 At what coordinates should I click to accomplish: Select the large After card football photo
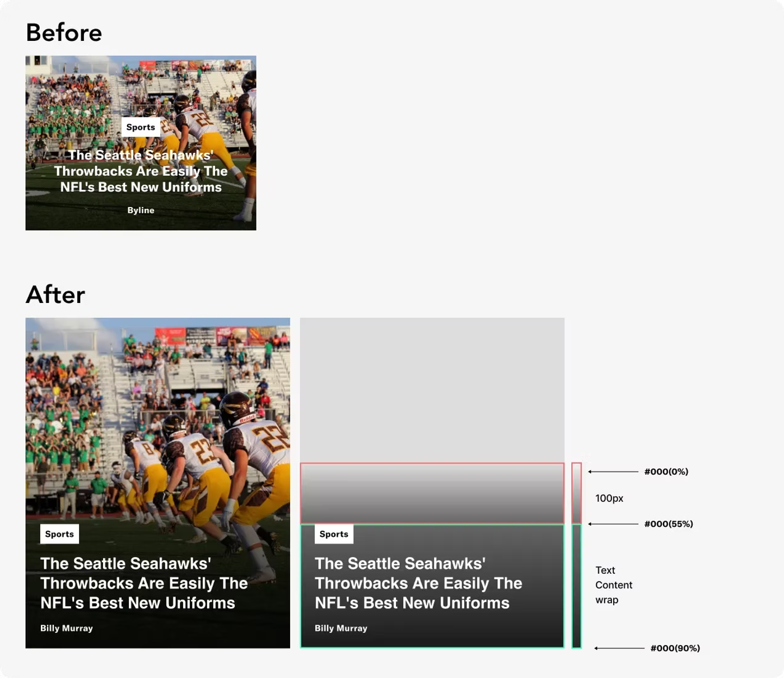click(x=158, y=483)
